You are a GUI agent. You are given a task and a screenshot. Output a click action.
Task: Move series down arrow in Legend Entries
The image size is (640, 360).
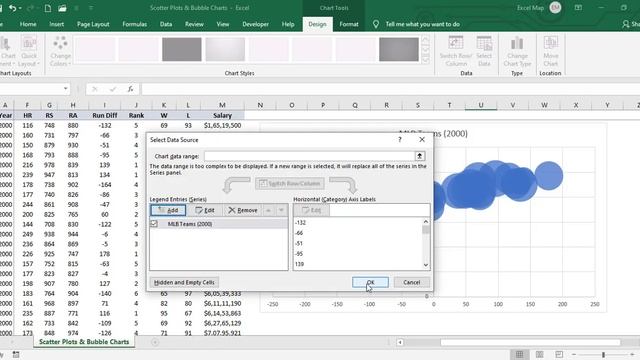tap(281, 210)
